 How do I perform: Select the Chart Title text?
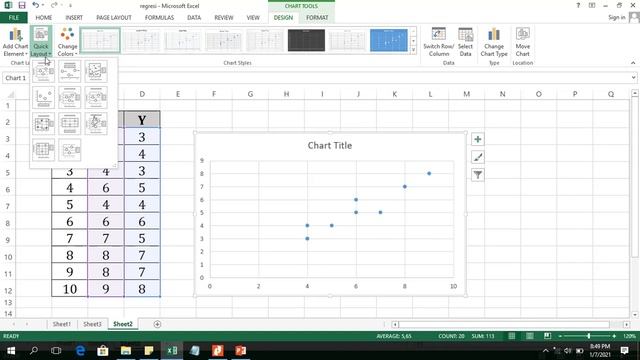click(x=330, y=145)
